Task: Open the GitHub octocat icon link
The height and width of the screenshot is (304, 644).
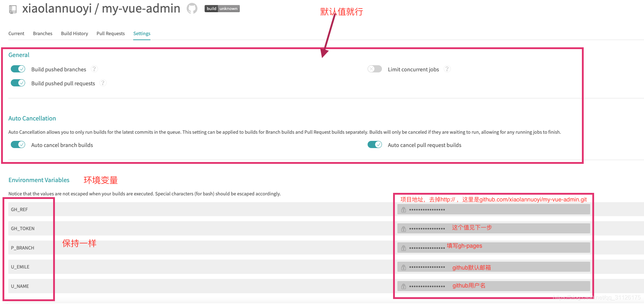Action: point(192,8)
